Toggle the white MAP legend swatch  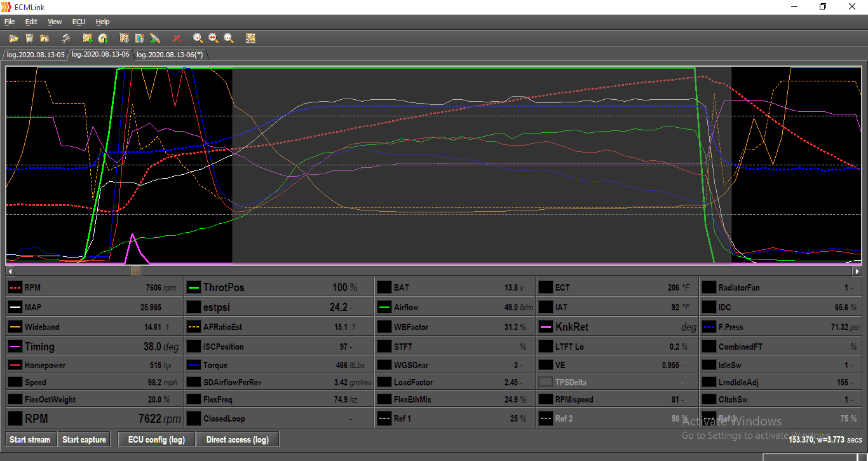[15, 307]
